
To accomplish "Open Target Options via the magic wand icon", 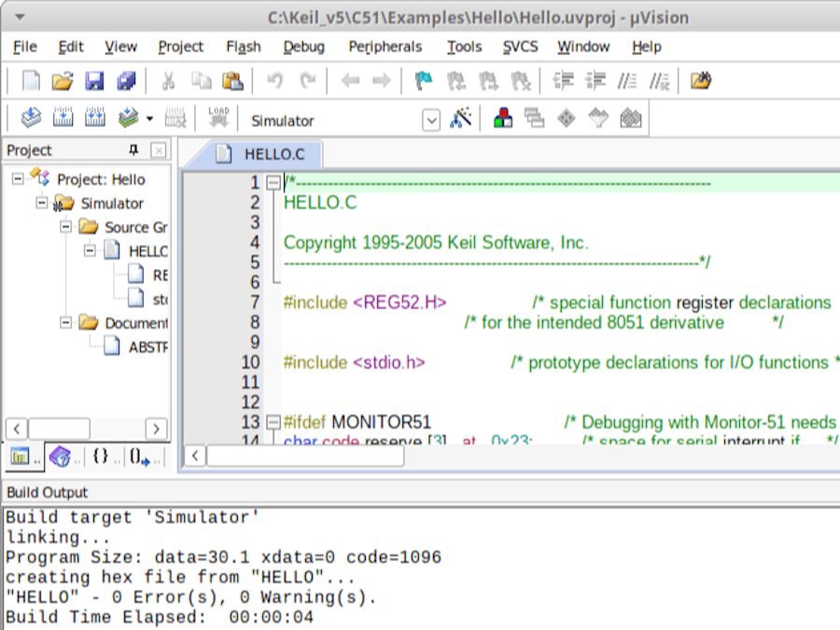I will pyautogui.click(x=459, y=119).
